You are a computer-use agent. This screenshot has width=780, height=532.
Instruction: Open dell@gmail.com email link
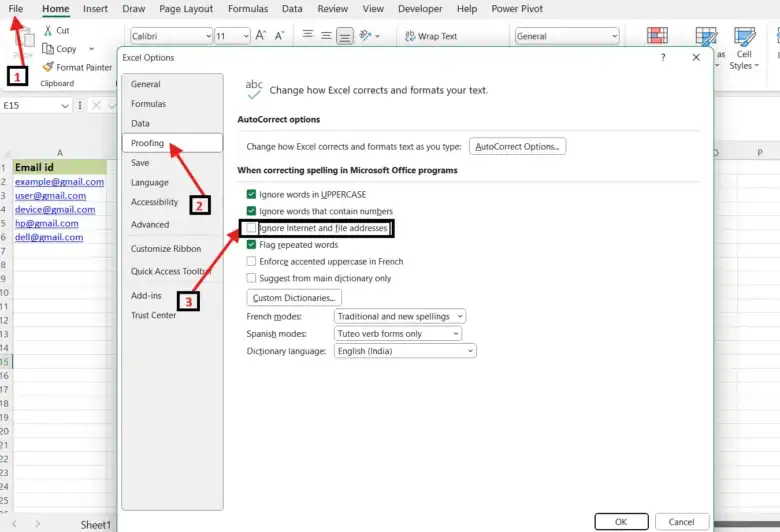tap(49, 237)
